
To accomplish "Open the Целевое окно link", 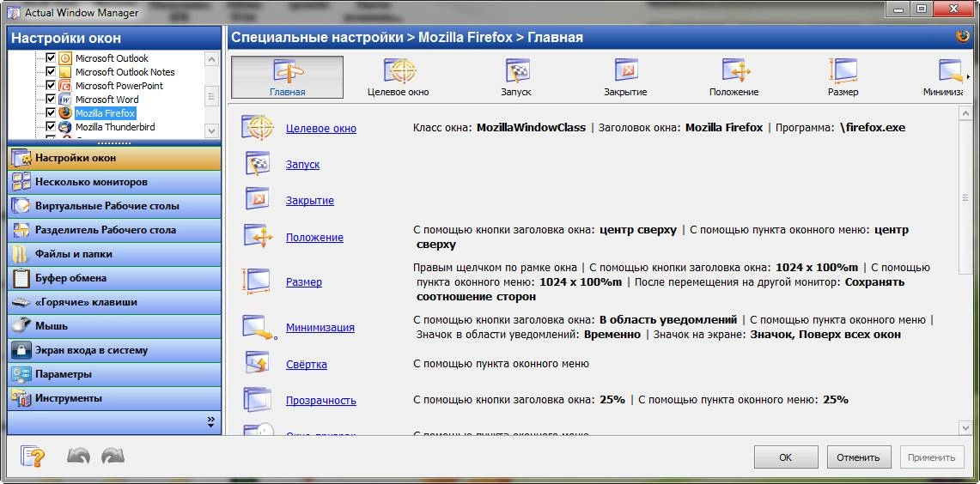I will click(321, 128).
